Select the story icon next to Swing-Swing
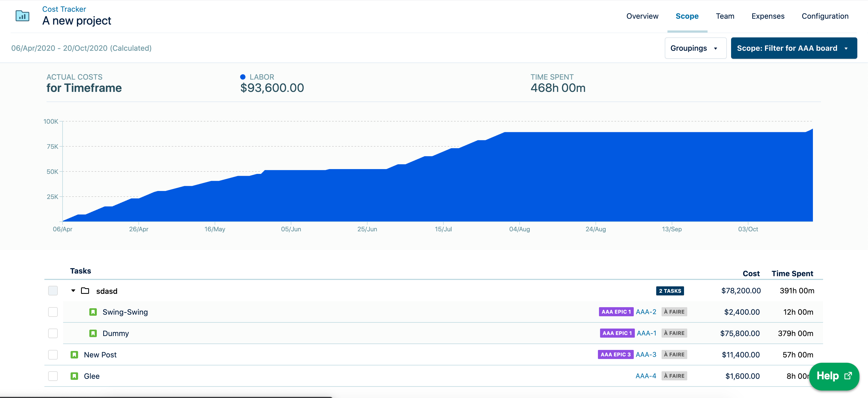Viewport: 868px width, 398px height. point(93,312)
